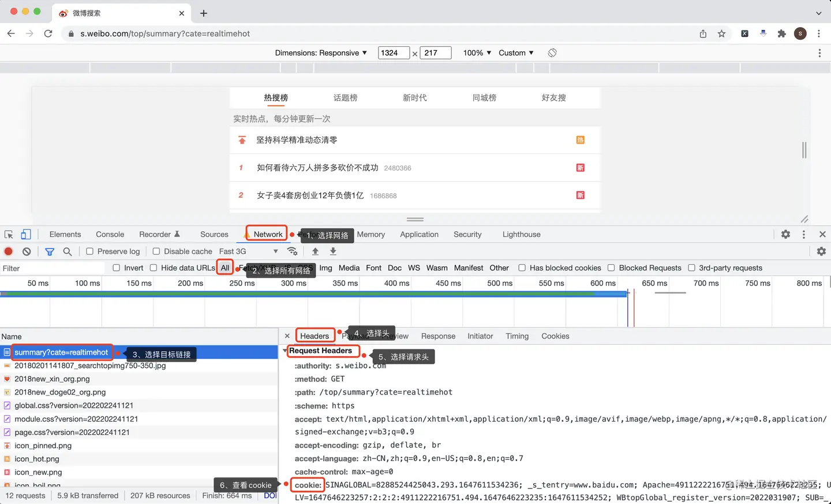Viewport: 831px width, 504px height.
Task: Filter requests by Img type
Action: [x=326, y=268]
